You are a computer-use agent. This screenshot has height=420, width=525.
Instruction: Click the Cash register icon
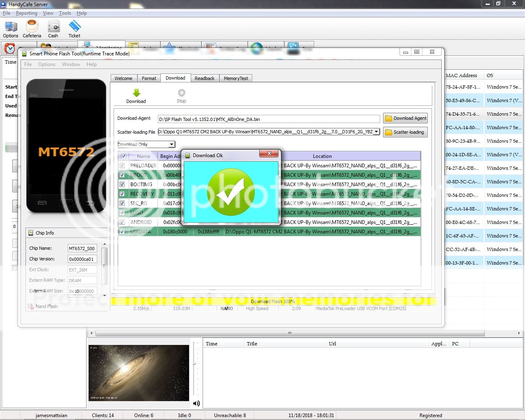tap(53, 27)
